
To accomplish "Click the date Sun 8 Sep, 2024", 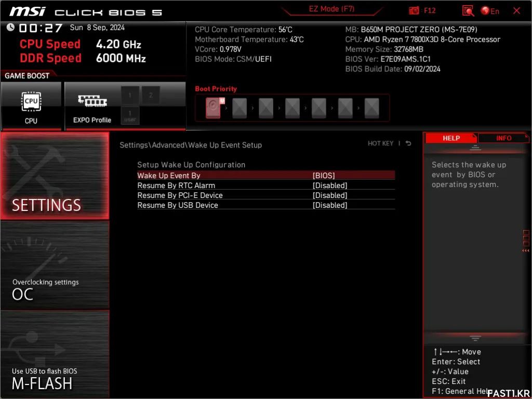I will (x=97, y=28).
